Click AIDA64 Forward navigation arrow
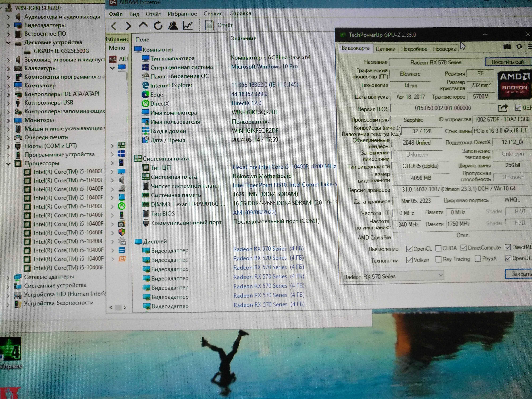The image size is (532, 399). click(x=128, y=26)
